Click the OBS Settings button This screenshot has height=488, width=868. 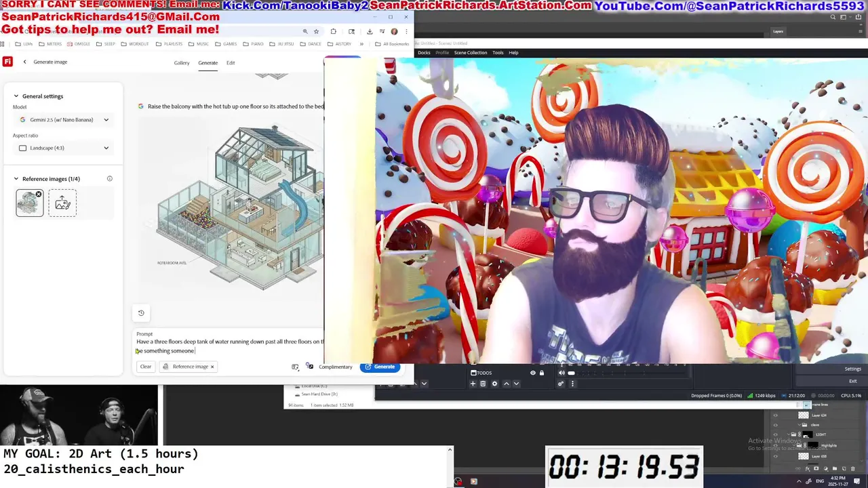pyautogui.click(x=852, y=369)
